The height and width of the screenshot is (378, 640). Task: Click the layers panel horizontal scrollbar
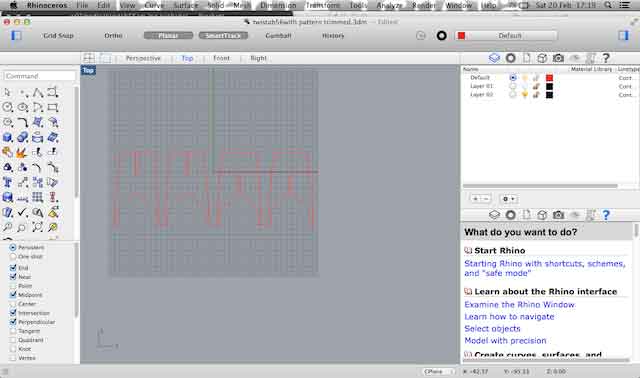point(540,186)
